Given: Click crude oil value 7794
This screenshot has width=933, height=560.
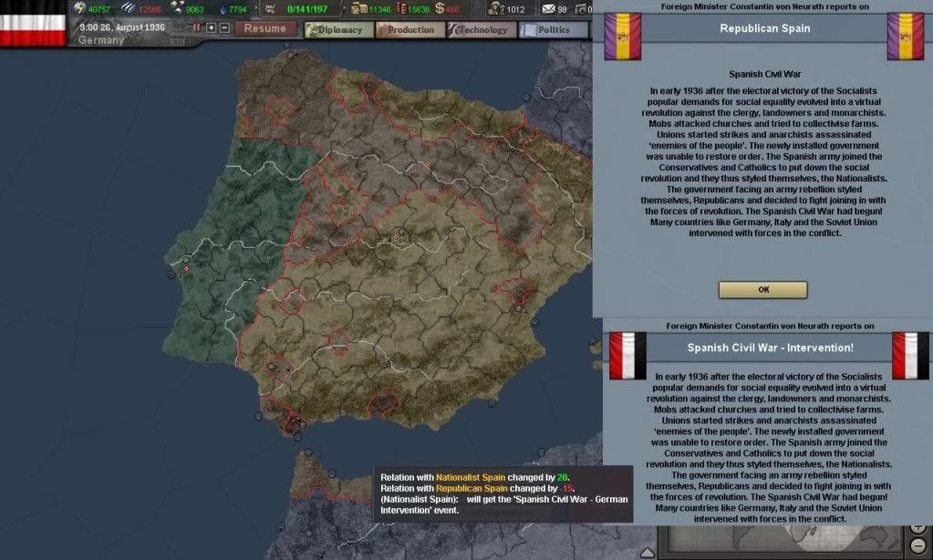Looking at the screenshot, I should (x=237, y=9).
